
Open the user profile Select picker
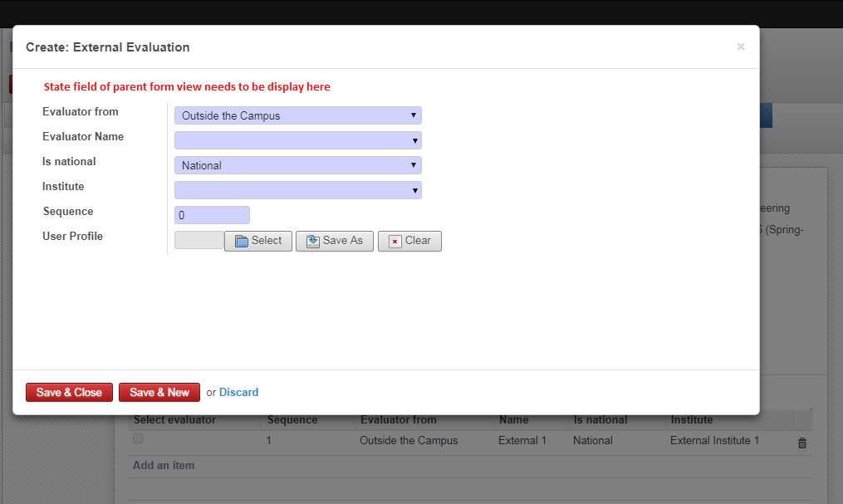(258, 241)
